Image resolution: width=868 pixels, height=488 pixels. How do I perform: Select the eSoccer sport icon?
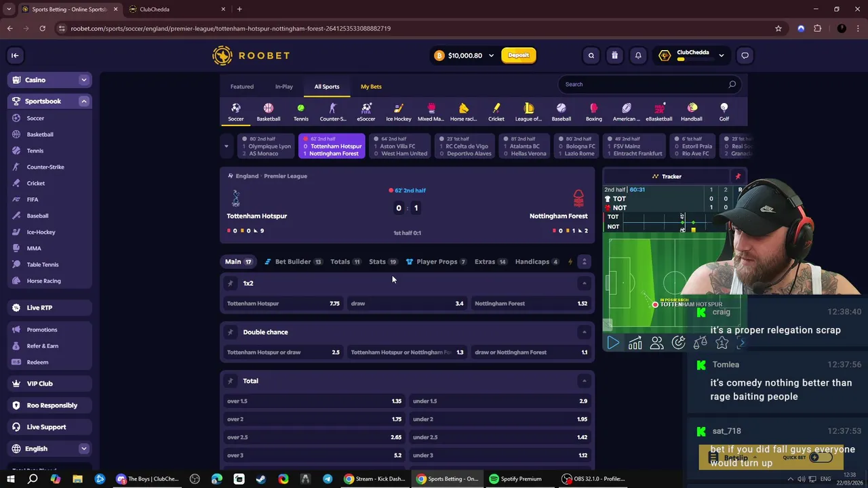[x=366, y=112]
